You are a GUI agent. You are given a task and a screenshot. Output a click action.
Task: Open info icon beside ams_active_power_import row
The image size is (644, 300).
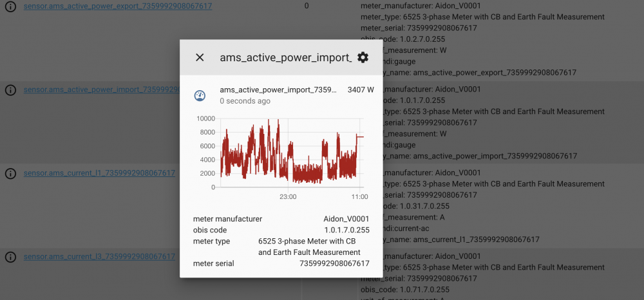(10, 90)
